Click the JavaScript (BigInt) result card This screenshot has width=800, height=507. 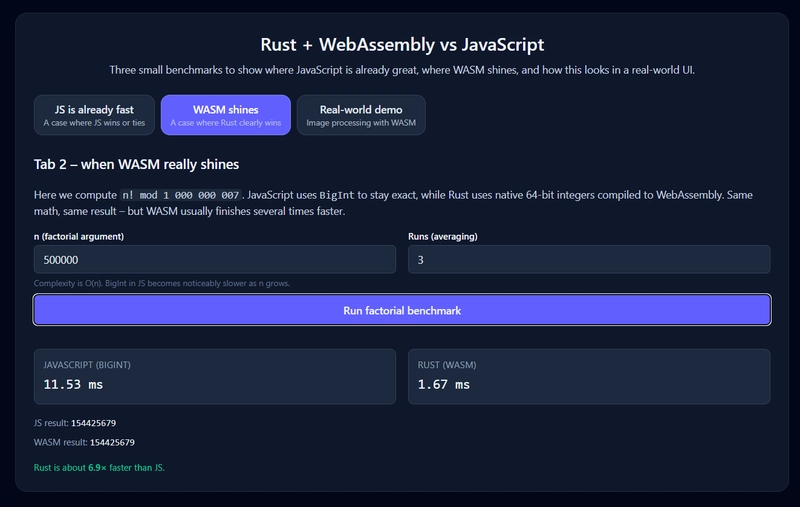pyautogui.click(x=215, y=376)
